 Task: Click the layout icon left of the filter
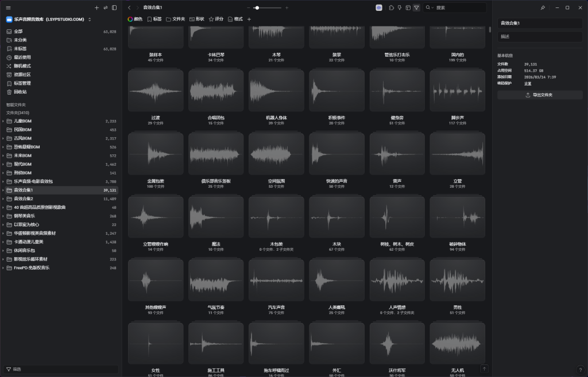pos(408,7)
